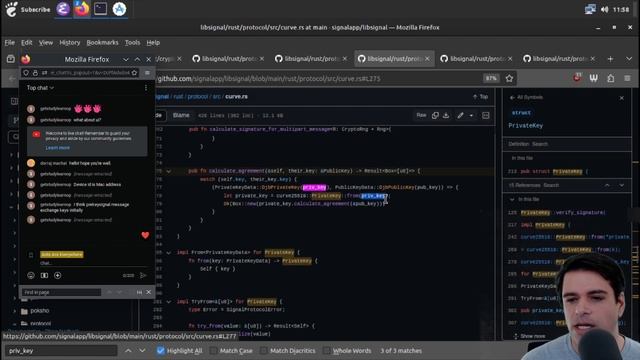This screenshot has width=640, height=360.
Task: Close the small Find in page bar
Action: coord(149,292)
